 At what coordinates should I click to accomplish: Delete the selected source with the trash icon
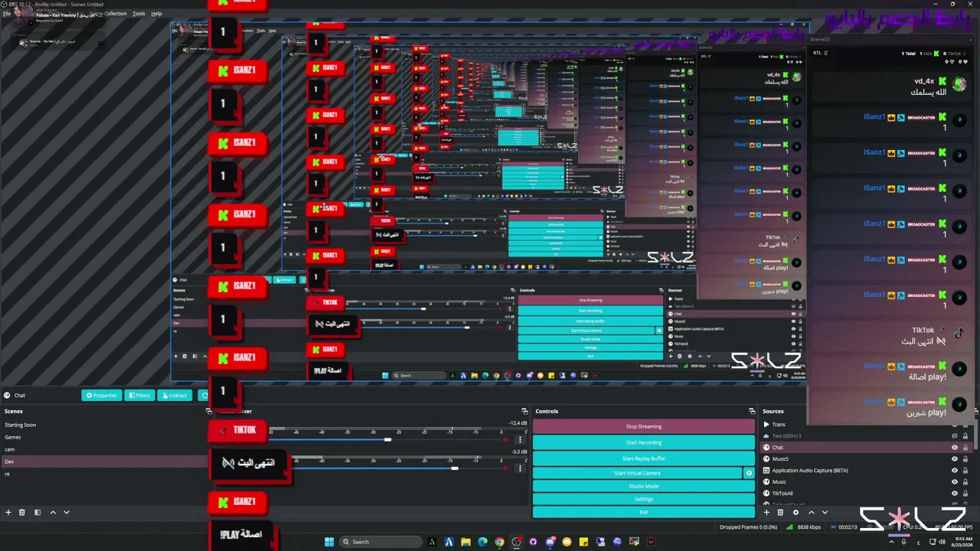780,512
